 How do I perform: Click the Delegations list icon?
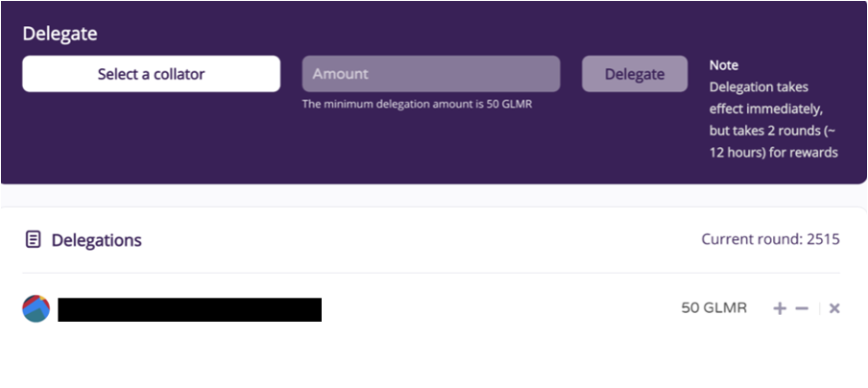coord(34,239)
